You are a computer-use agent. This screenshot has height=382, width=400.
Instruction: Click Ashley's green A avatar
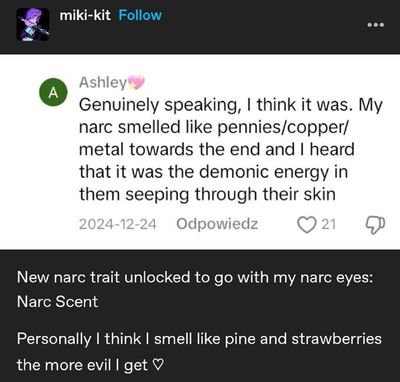53,92
